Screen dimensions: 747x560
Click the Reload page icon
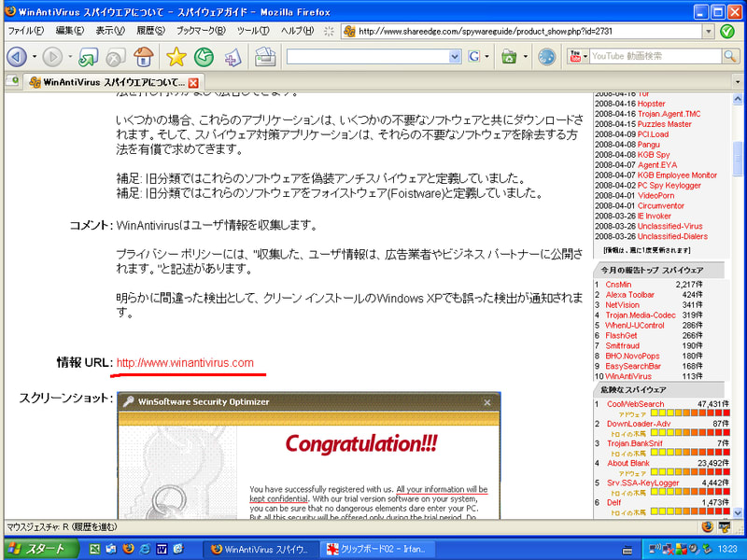click(x=88, y=57)
